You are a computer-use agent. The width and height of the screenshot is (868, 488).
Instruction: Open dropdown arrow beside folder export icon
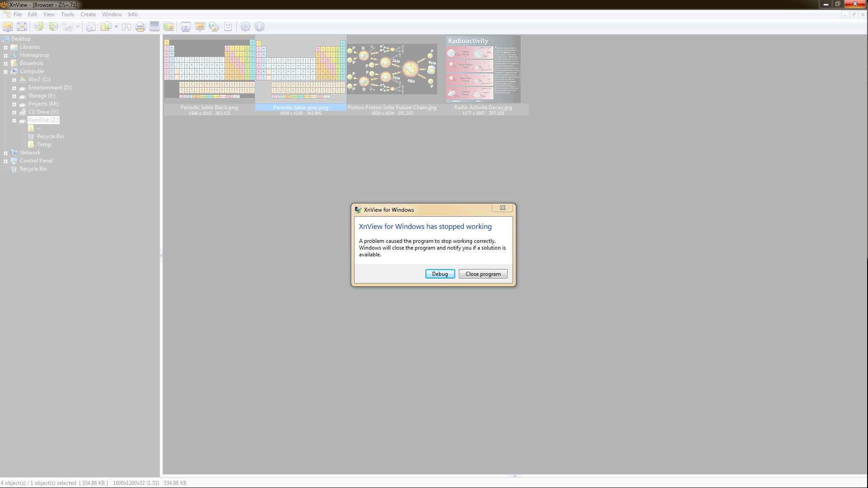pyautogui.click(x=116, y=27)
